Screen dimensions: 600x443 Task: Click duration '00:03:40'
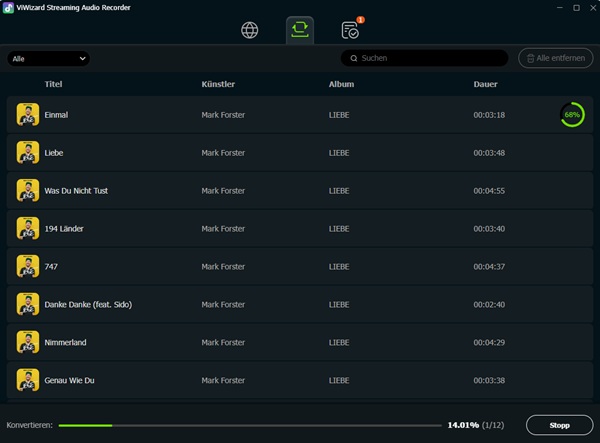(x=489, y=228)
